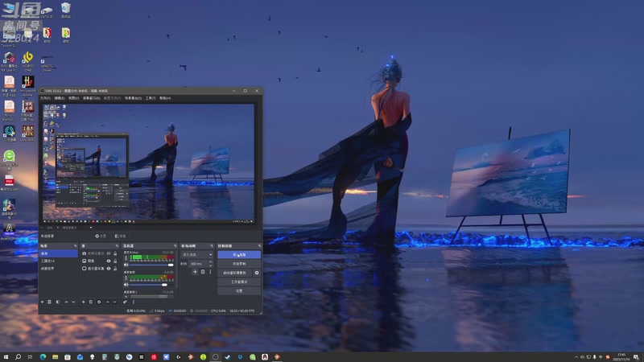Open the Windows Start button on the taskbar
This screenshot has height=362, width=644.
[x=6, y=357]
